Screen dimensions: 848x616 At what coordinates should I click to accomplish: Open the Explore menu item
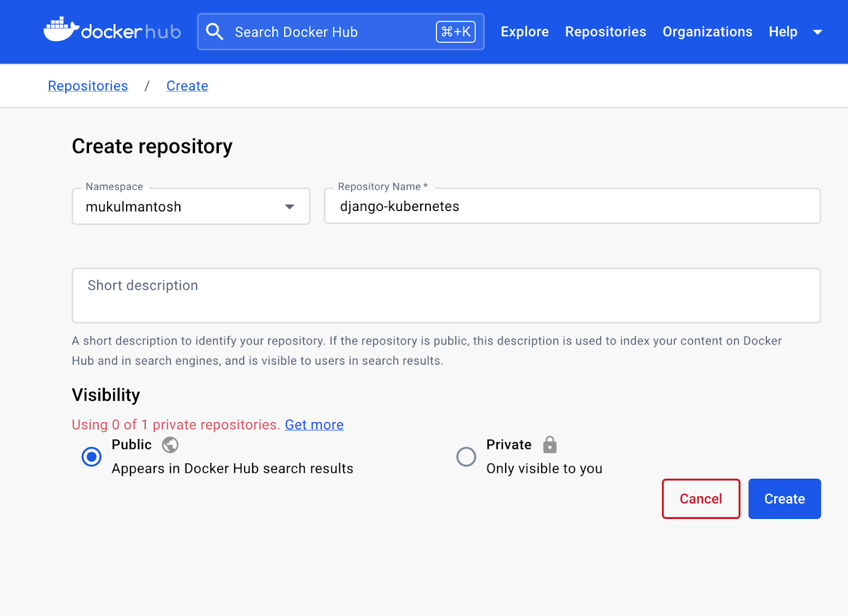[x=524, y=32]
